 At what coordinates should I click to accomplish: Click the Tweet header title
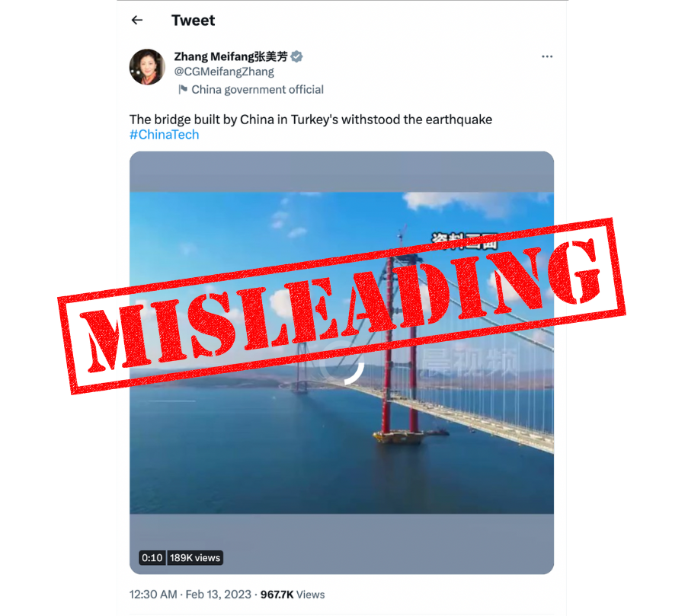(193, 20)
